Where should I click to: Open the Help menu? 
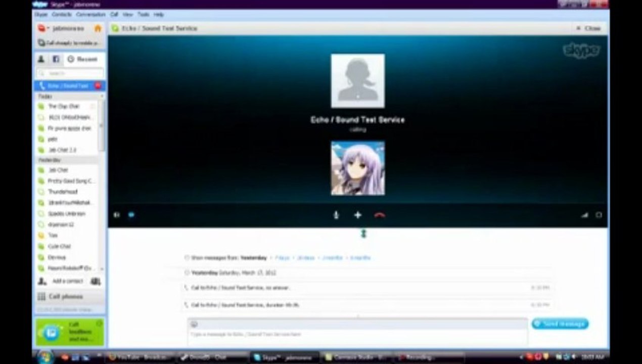coord(158,15)
